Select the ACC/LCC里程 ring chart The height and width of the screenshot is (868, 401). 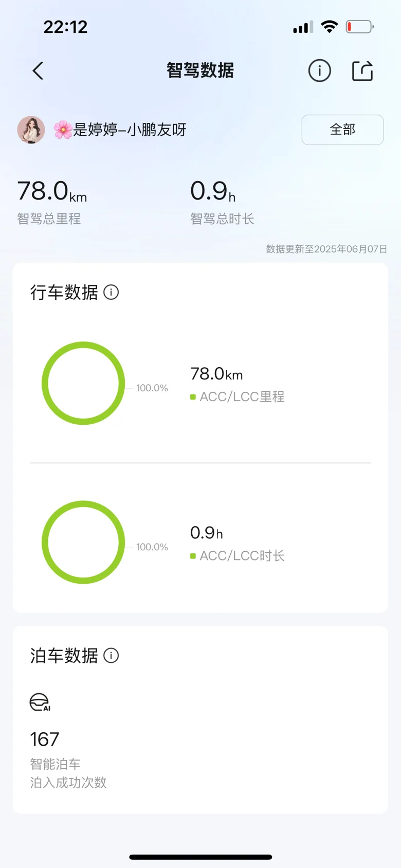[83, 383]
